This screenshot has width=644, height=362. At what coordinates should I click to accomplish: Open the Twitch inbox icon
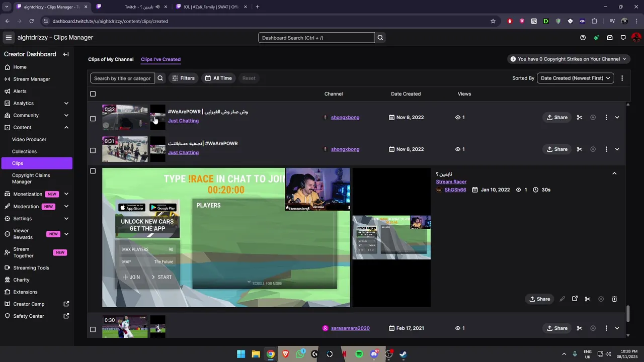pyautogui.click(x=610, y=38)
